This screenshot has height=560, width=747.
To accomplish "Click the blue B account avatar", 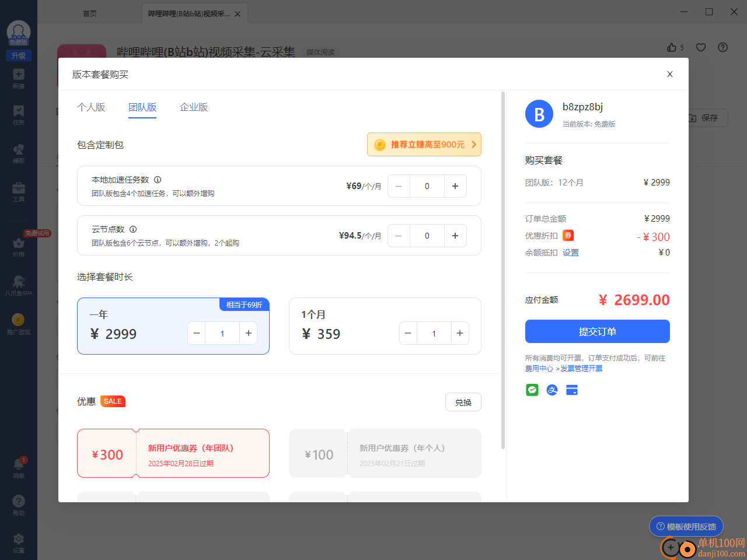I will (539, 114).
